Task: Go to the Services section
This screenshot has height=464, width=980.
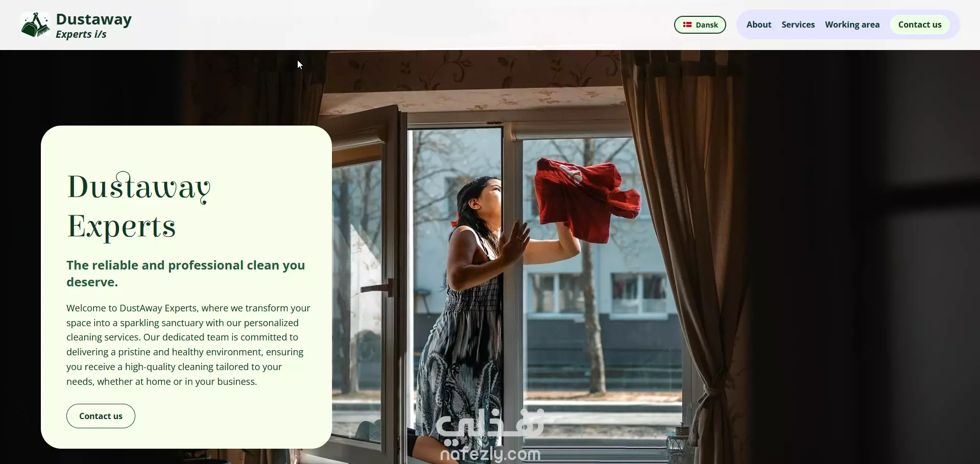Action: pyautogui.click(x=798, y=25)
